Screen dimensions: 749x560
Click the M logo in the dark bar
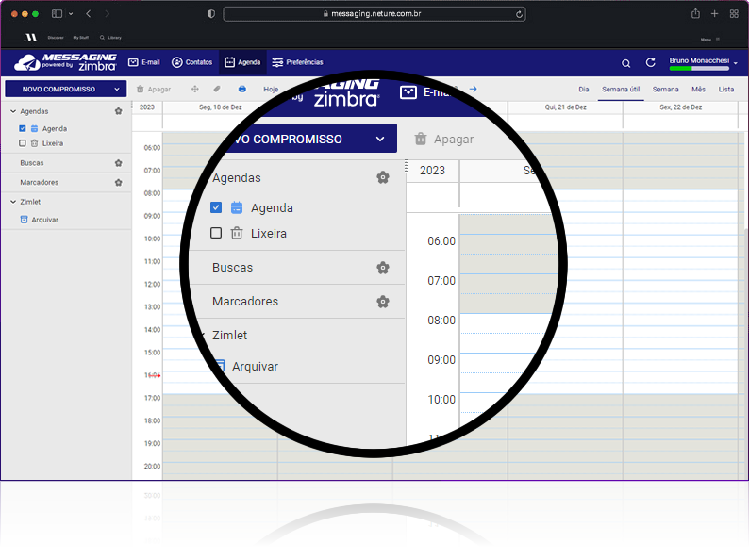30,37
